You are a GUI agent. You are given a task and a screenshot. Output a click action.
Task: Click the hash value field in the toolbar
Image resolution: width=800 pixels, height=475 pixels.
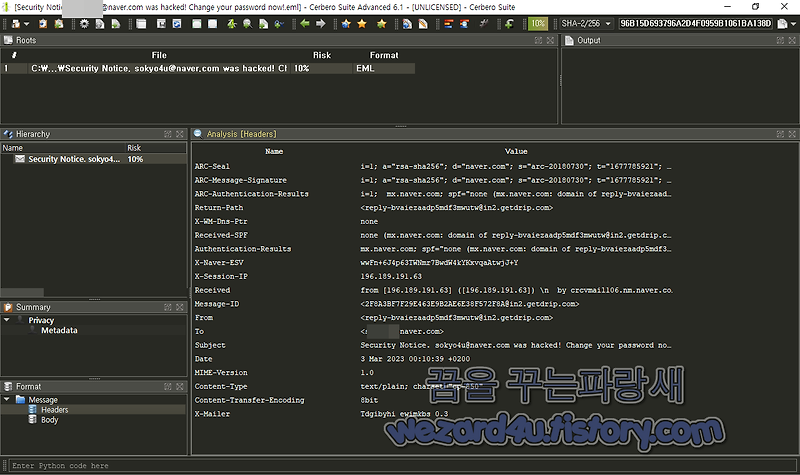696,23
